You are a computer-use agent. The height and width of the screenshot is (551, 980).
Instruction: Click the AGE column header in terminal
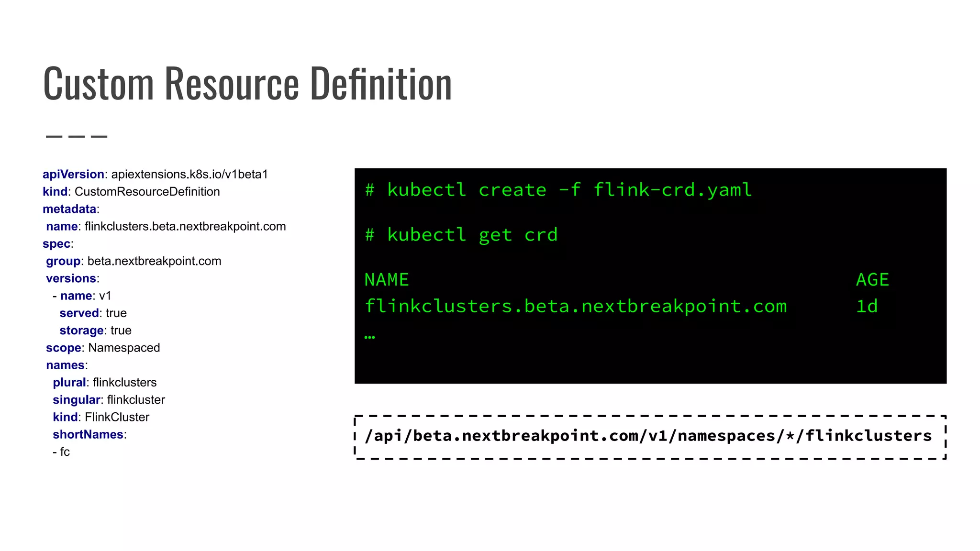pos(872,280)
